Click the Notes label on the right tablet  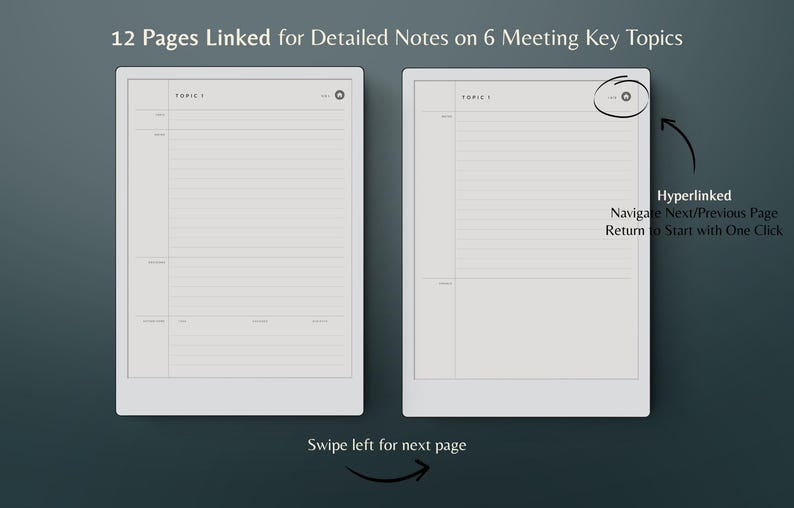pyautogui.click(x=447, y=116)
